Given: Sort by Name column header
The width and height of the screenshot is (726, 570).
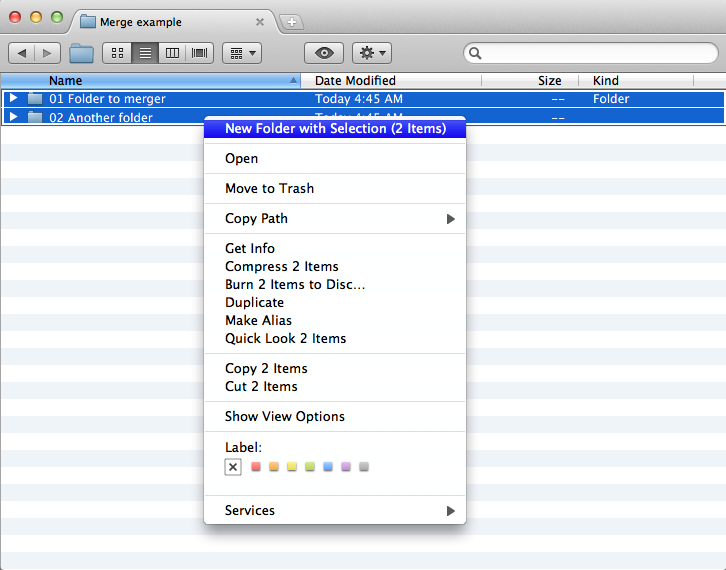Looking at the screenshot, I should [150, 81].
